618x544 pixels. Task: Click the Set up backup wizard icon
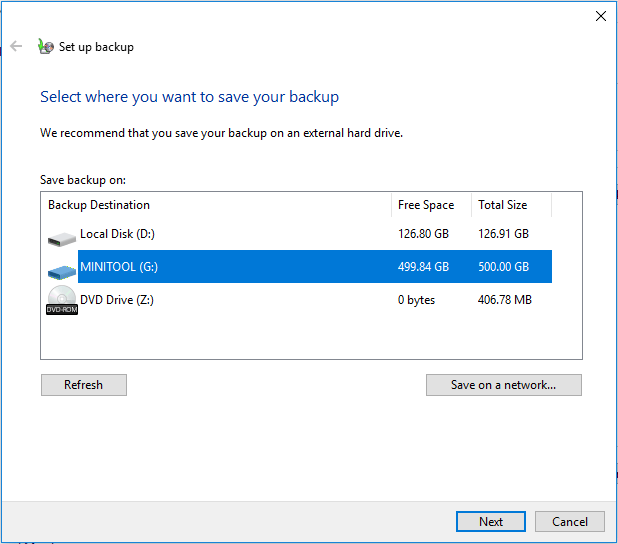coord(46,47)
